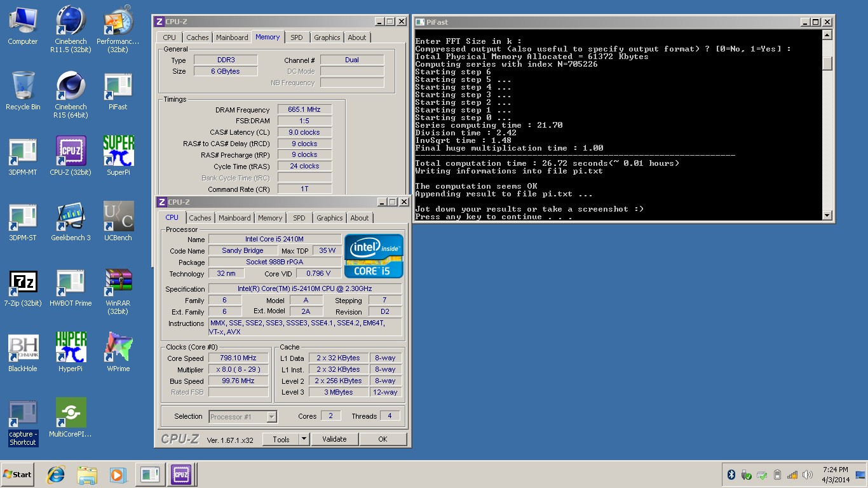Switch to Caches tab in front CPU-Z
Image resolution: width=868 pixels, height=488 pixels.
[200, 218]
